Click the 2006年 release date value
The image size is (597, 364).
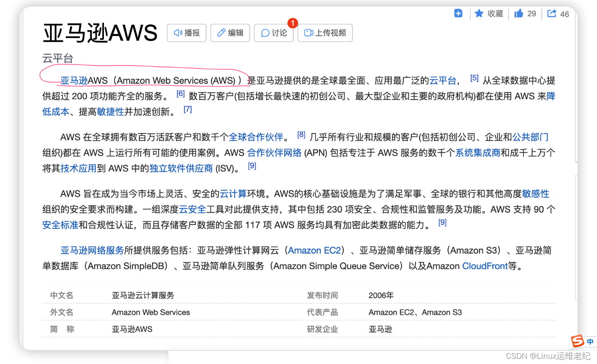tap(381, 295)
